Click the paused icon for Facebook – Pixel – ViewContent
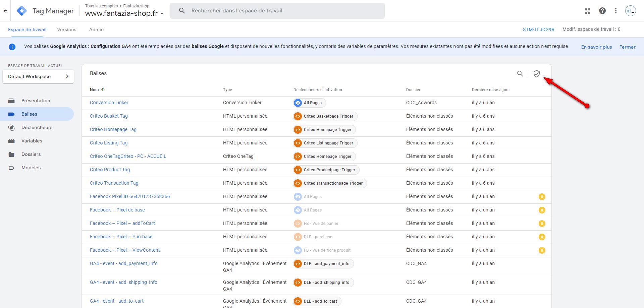644x308 pixels. coord(542,250)
